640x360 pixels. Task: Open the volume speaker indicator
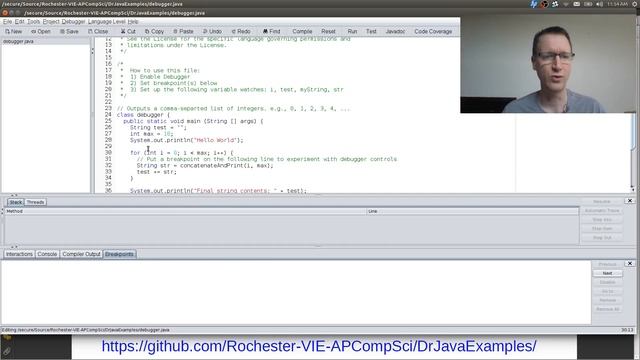(x=599, y=4)
